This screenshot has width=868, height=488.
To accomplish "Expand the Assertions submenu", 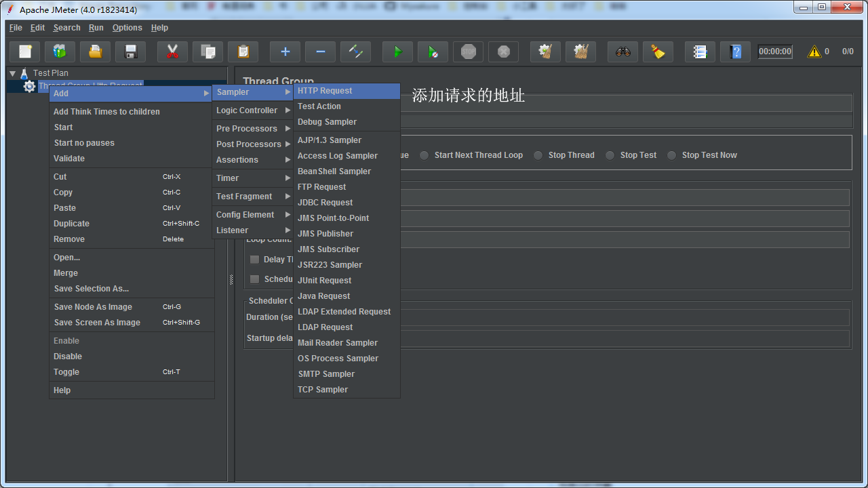I will tap(253, 160).
